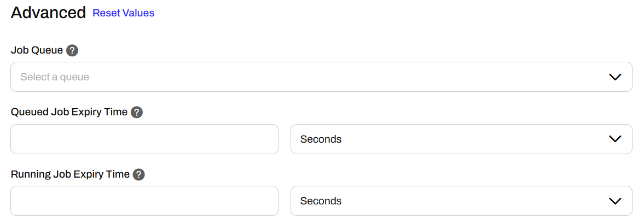Screen dimensions: 644x223
Task: Click "Seconds" in the Queued Job Expiry row
Action: coord(321,139)
